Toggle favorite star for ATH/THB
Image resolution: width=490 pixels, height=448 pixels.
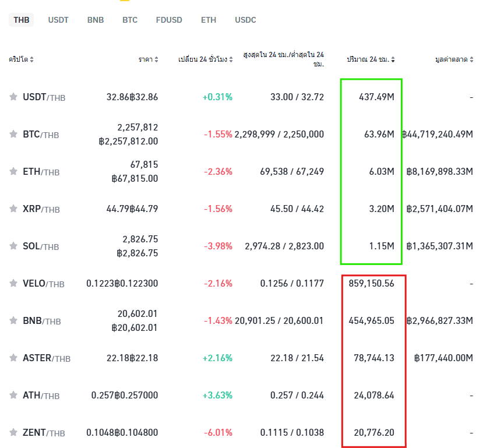[13, 395]
